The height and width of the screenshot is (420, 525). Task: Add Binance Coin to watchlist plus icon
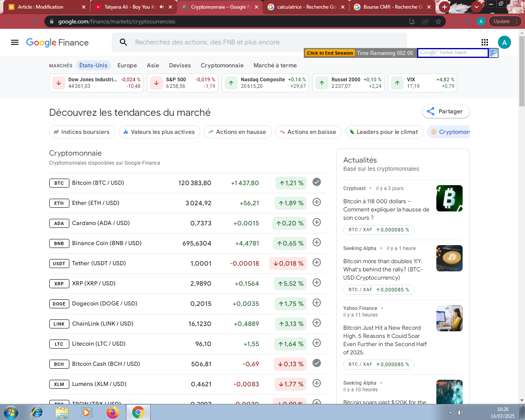coord(316,242)
